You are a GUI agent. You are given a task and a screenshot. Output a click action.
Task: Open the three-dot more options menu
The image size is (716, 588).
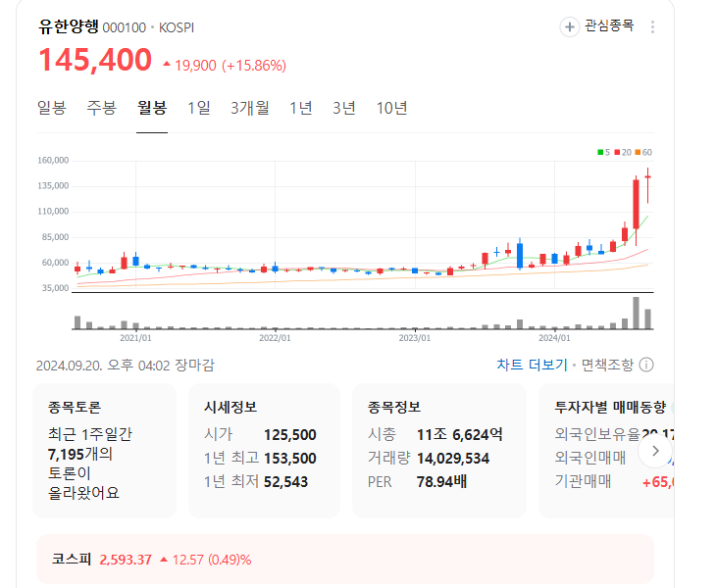[652, 26]
